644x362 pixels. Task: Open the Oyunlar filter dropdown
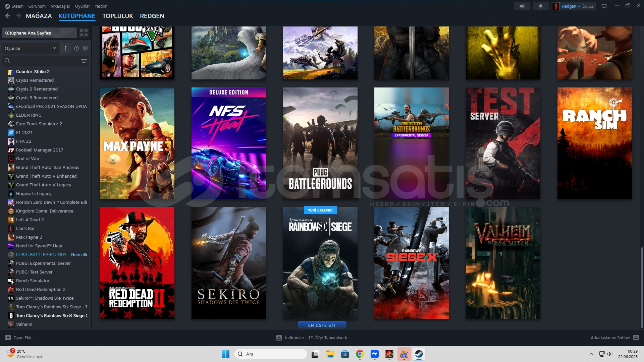click(x=31, y=48)
